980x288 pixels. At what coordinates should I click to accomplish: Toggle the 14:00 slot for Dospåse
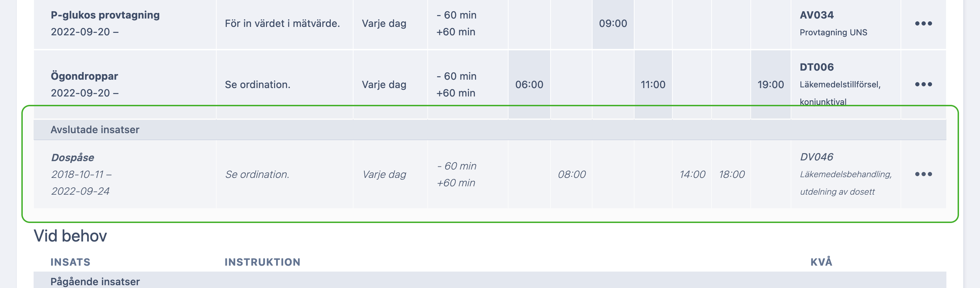pyautogui.click(x=692, y=174)
